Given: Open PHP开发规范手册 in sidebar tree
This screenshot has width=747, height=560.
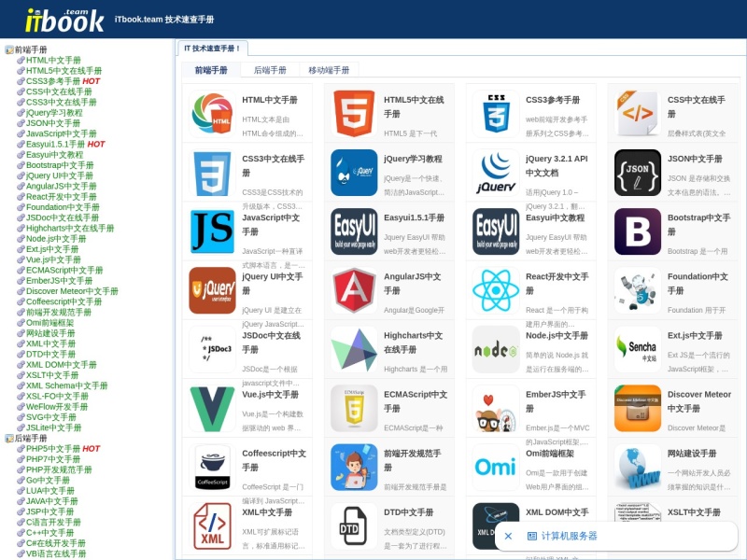Looking at the screenshot, I should click(59, 469).
